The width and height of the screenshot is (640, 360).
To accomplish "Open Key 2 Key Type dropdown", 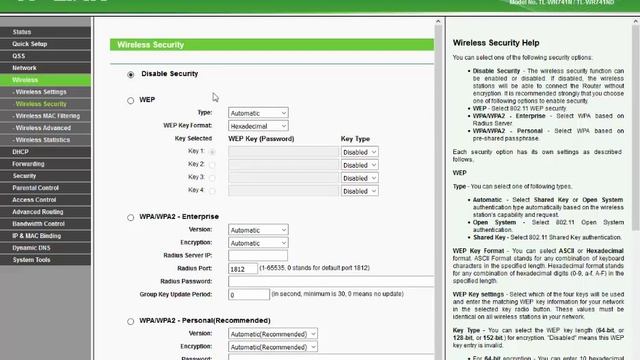I will tap(360, 165).
